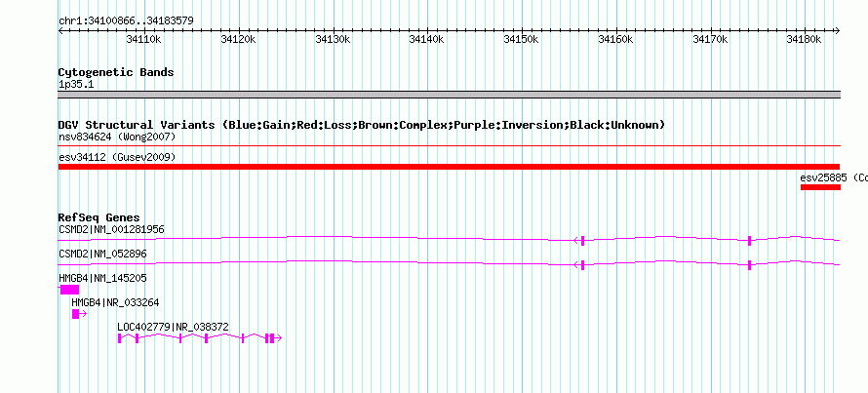Click the chr1:34100866..34183579 region label

tap(126, 21)
